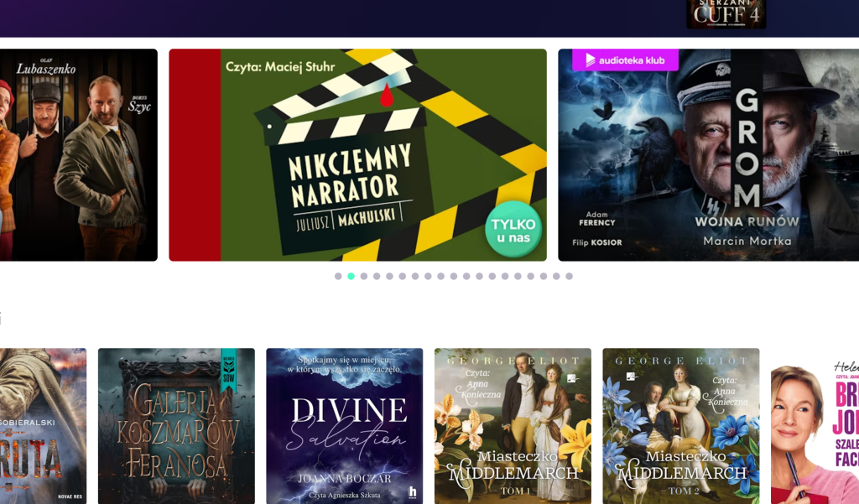Open the Lubaszenko and Szyc banner
This screenshot has height=504, width=859.
tap(79, 155)
